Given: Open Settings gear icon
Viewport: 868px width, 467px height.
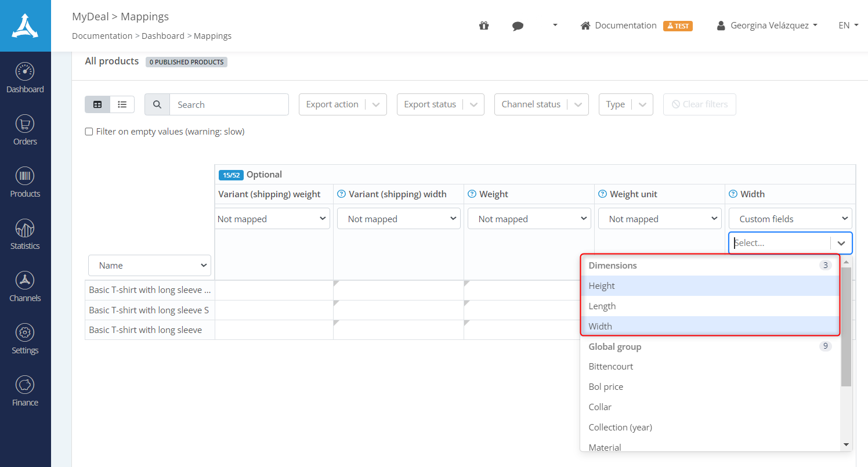Looking at the screenshot, I should pyautogui.click(x=25, y=333).
